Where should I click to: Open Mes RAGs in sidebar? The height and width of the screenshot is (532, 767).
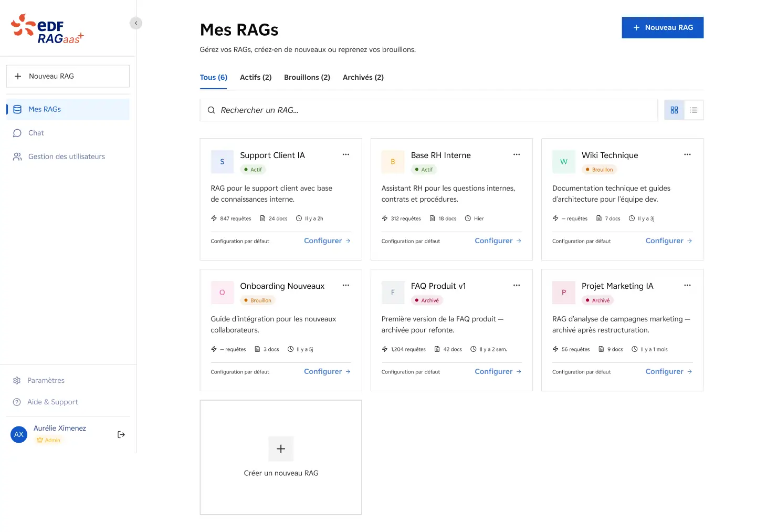(68, 109)
